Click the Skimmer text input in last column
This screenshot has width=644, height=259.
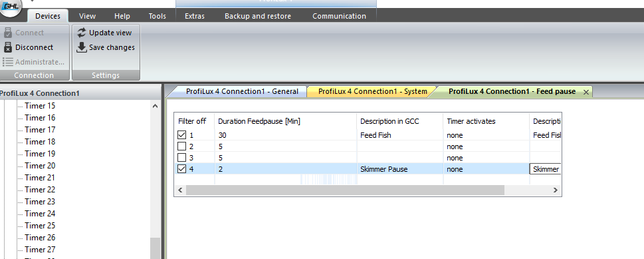pos(546,169)
